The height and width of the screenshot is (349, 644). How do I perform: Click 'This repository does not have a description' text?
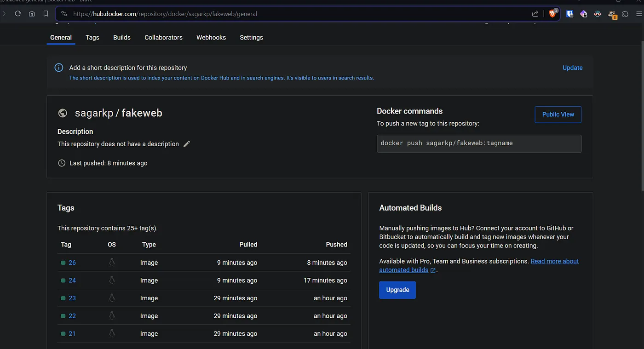click(x=118, y=144)
